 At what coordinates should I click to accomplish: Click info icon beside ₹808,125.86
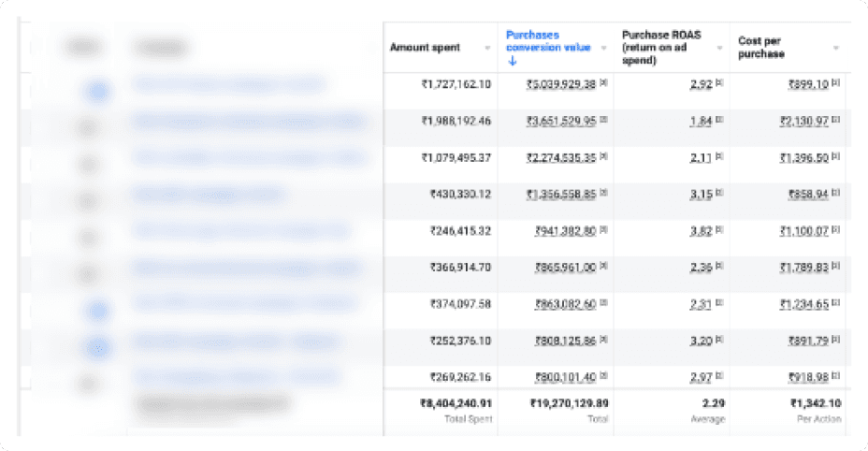click(604, 339)
